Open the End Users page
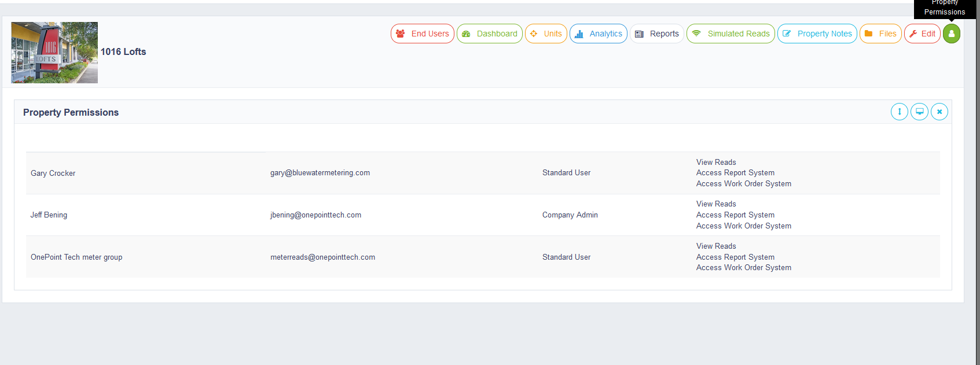The height and width of the screenshot is (365, 980). 423,34
